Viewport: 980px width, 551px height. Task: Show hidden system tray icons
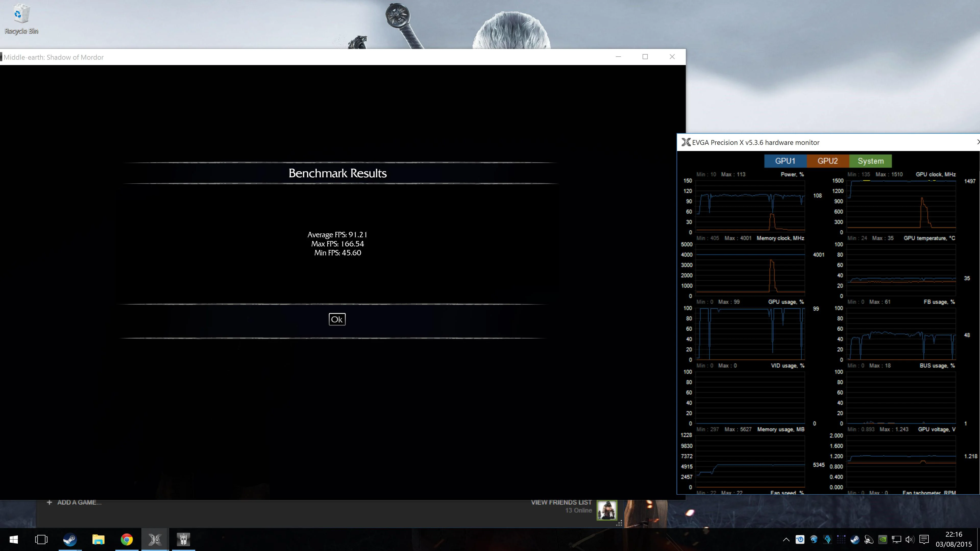786,539
